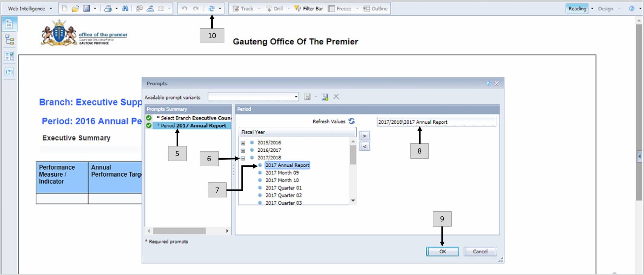
Task: Click the save prompt variant icon with green dot
Action: pyautogui.click(x=325, y=97)
